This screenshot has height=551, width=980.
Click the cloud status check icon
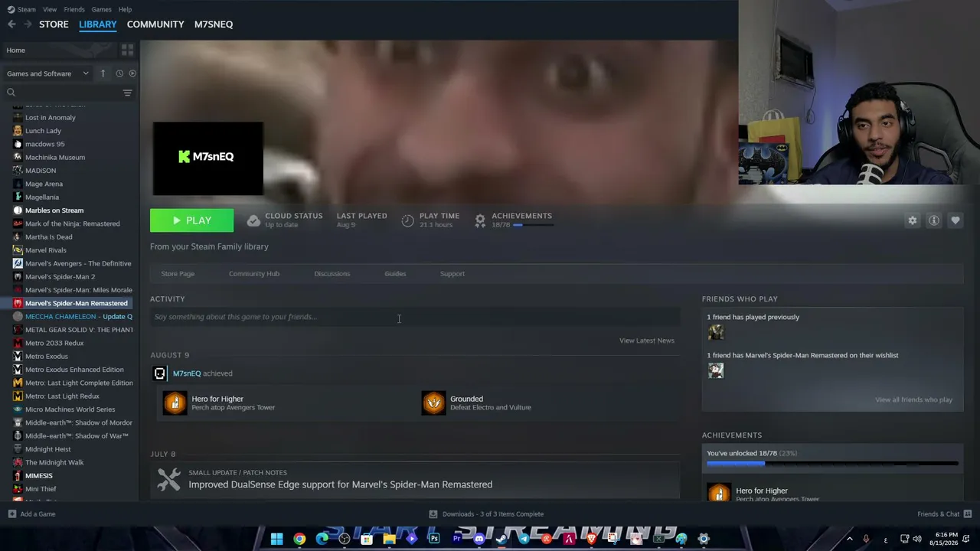[253, 220]
